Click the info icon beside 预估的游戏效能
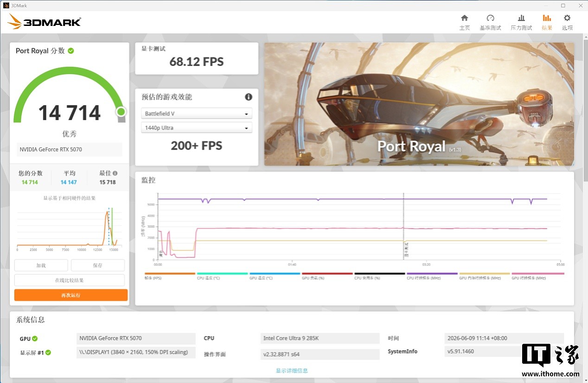 (x=249, y=97)
